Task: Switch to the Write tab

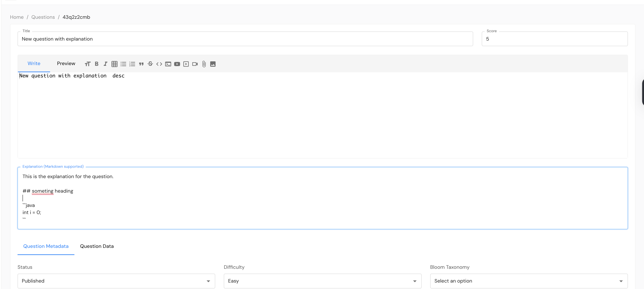Action: tap(34, 63)
